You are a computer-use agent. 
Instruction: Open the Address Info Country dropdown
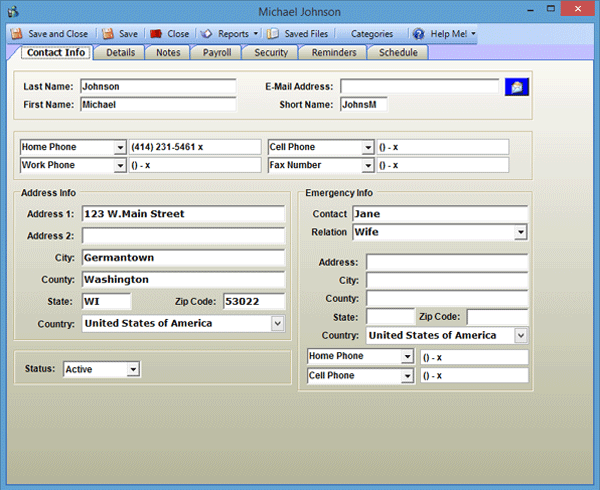coord(278,324)
